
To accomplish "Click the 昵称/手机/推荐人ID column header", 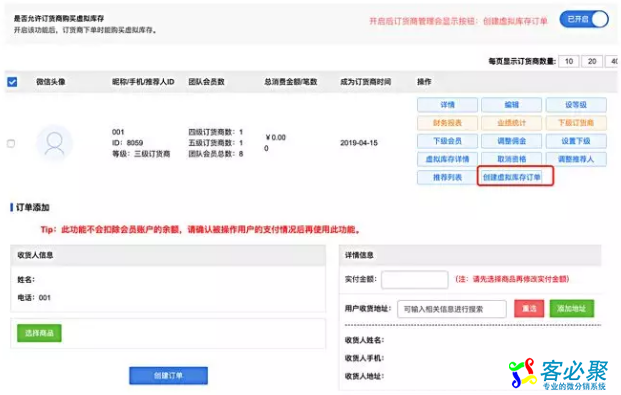I will [143, 82].
